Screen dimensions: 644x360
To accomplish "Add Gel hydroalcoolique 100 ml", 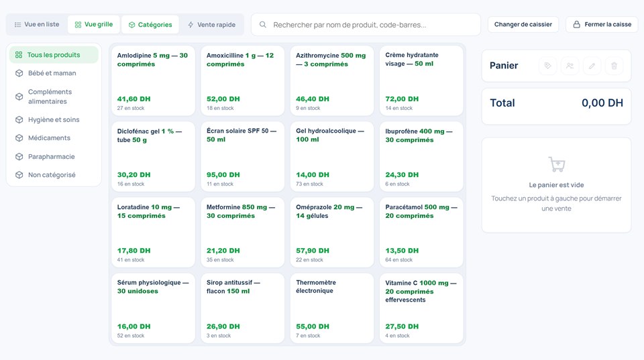I will pyautogui.click(x=332, y=156).
